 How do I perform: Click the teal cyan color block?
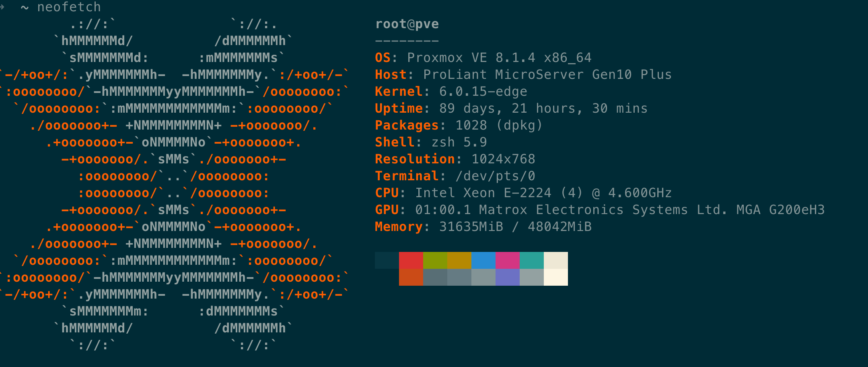(531, 260)
